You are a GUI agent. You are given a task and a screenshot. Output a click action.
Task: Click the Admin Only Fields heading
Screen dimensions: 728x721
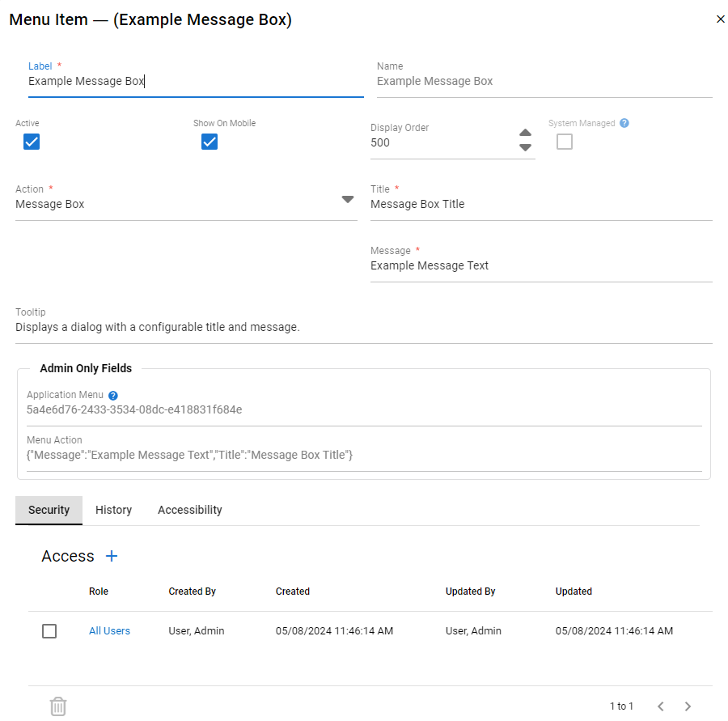[x=86, y=368]
